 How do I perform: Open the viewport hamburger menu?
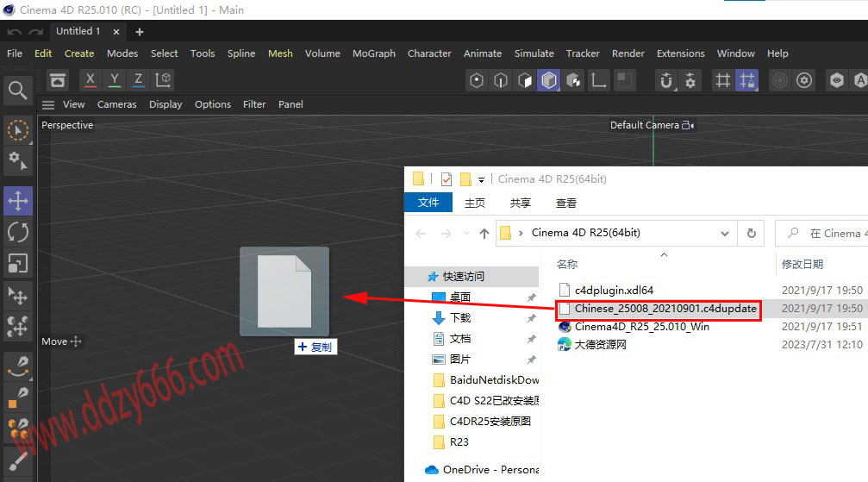point(49,104)
